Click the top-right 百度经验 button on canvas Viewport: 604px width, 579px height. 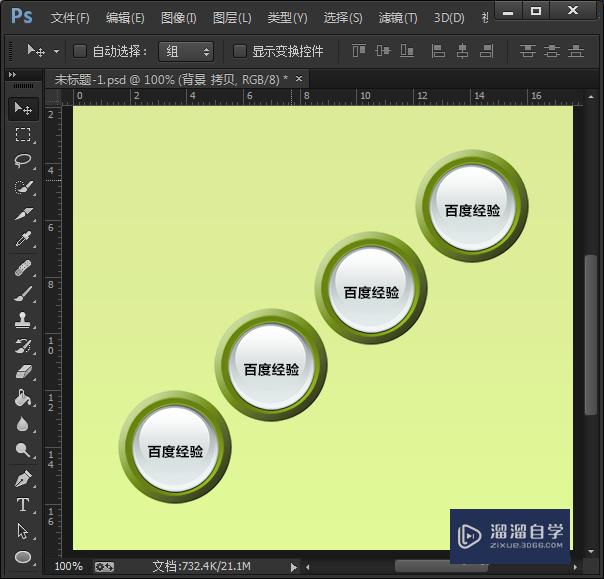[x=472, y=206]
